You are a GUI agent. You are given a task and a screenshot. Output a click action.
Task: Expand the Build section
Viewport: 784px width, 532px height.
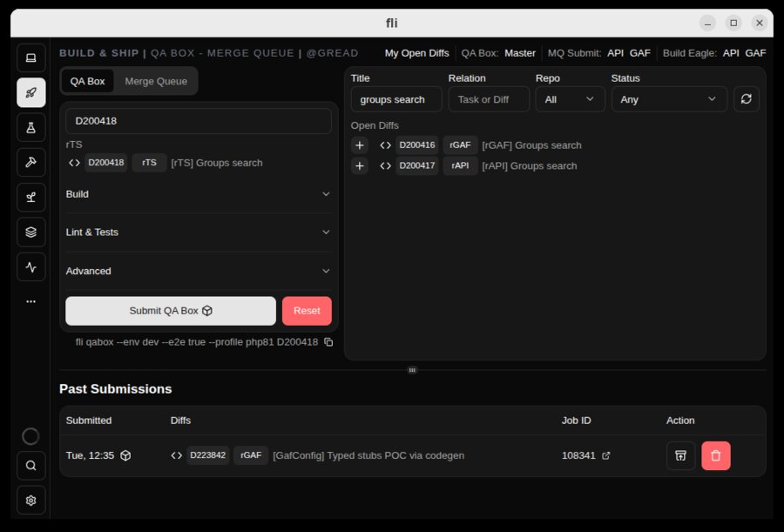[198, 194]
